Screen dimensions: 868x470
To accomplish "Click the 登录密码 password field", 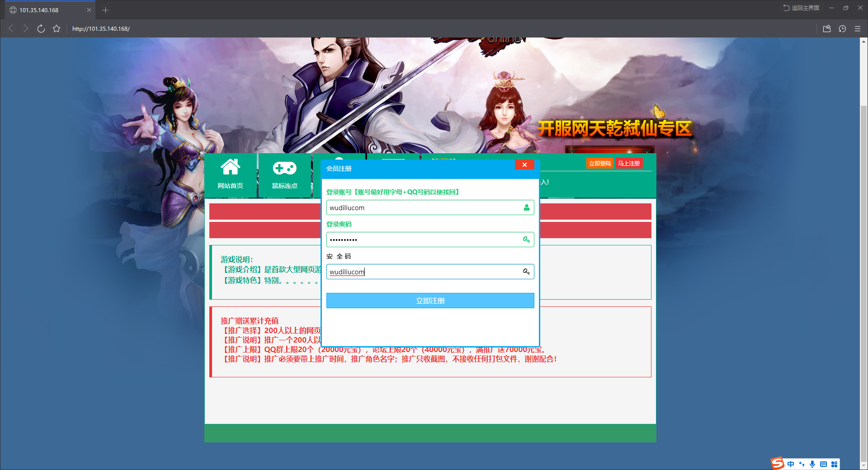I will coord(430,240).
